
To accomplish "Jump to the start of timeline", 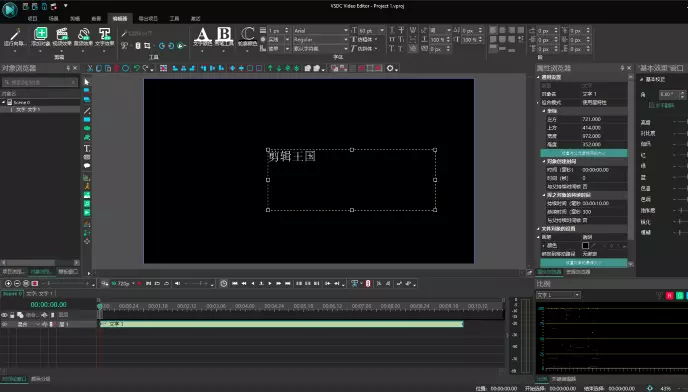I will (235, 284).
